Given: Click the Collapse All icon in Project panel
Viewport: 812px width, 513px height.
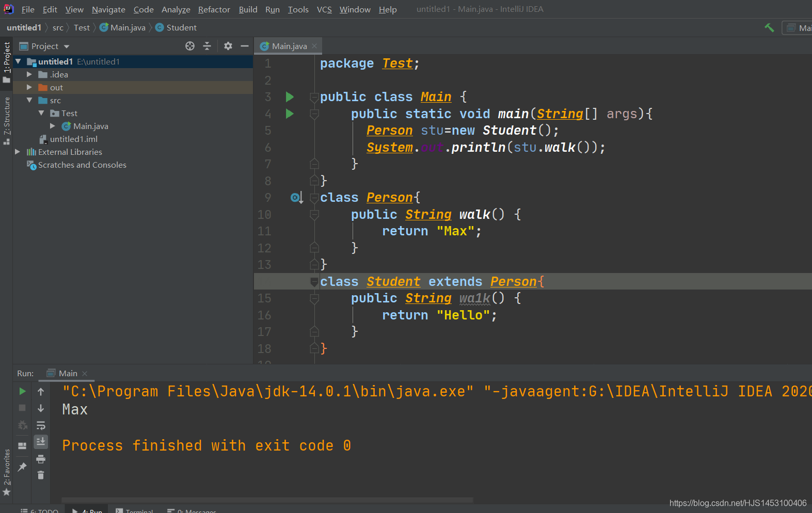Looking at the screenshot, I should [x=207, y=46].
